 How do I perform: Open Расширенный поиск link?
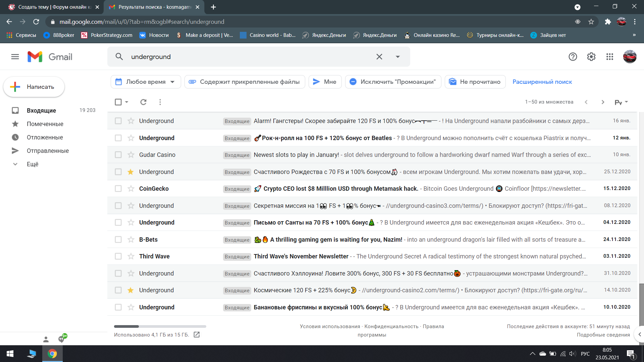pyautogui.click(x=542, y=82)
